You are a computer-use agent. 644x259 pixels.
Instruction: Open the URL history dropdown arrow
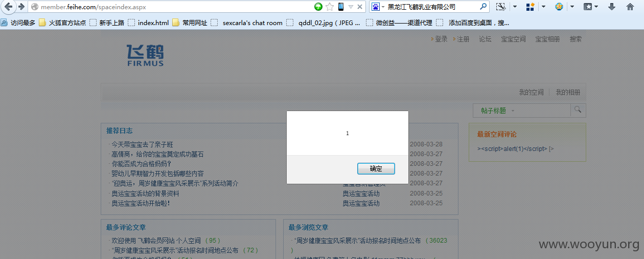pyautogui.click(x=351, y=7)
